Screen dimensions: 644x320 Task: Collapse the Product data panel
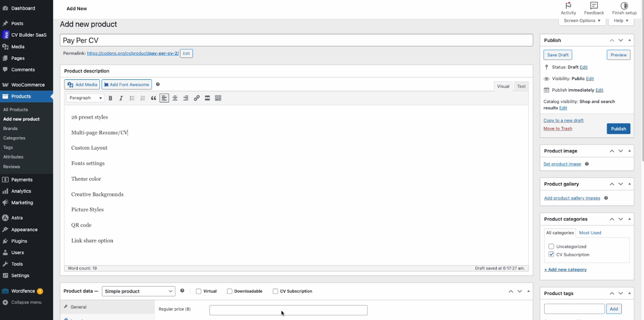[x=528, y=291]
